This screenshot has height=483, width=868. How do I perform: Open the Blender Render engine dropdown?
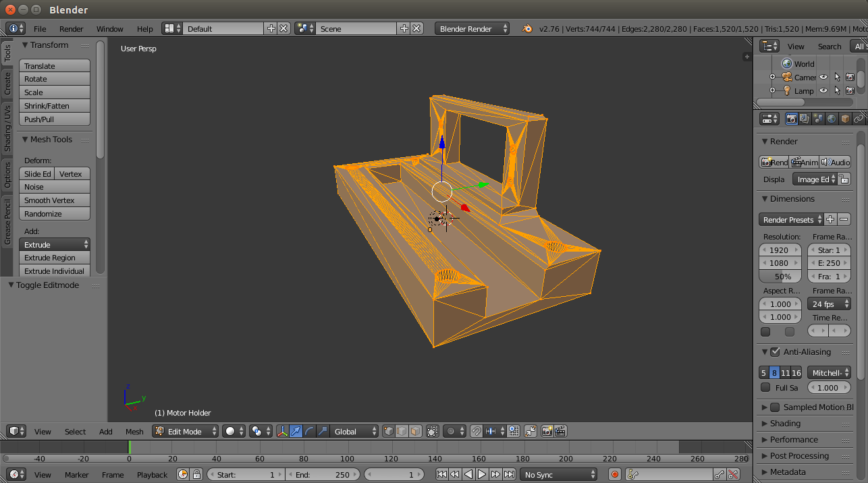pyautogui.click(x=472, y=29)
